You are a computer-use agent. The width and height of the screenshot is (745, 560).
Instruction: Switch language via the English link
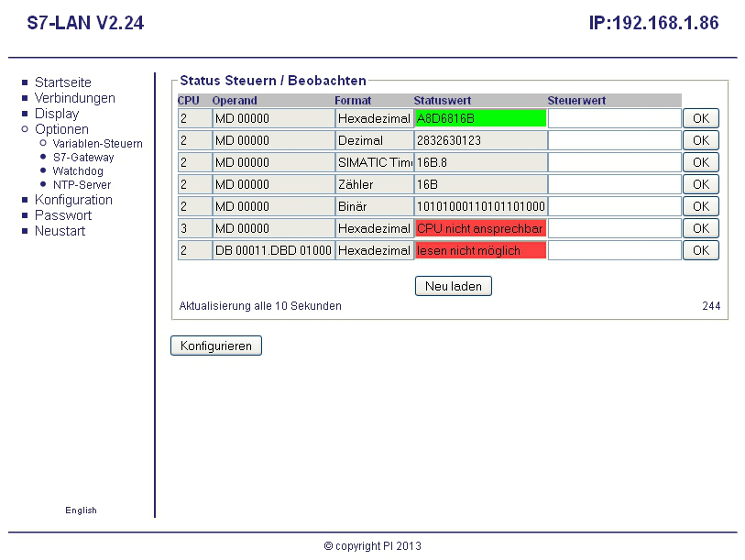click(x=81, y=511)
